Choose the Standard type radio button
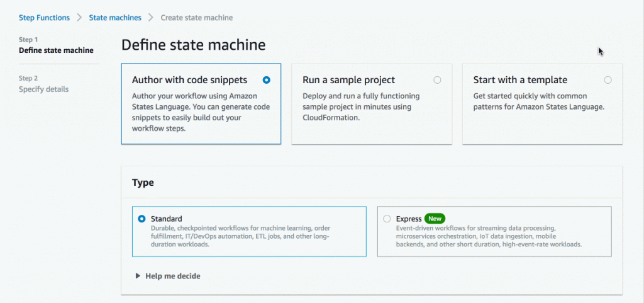This screenshot has width=644, height=303. [x=142, y=219]
